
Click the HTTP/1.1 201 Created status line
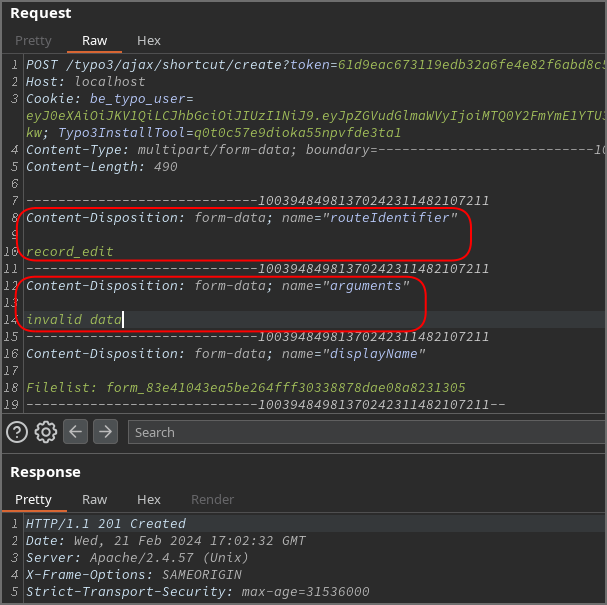pyautogui.click(x=106, y=524)
